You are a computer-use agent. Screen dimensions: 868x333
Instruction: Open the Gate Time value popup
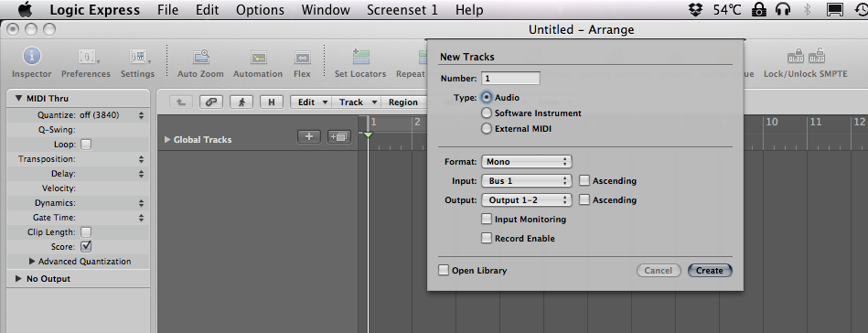(141, 218)
